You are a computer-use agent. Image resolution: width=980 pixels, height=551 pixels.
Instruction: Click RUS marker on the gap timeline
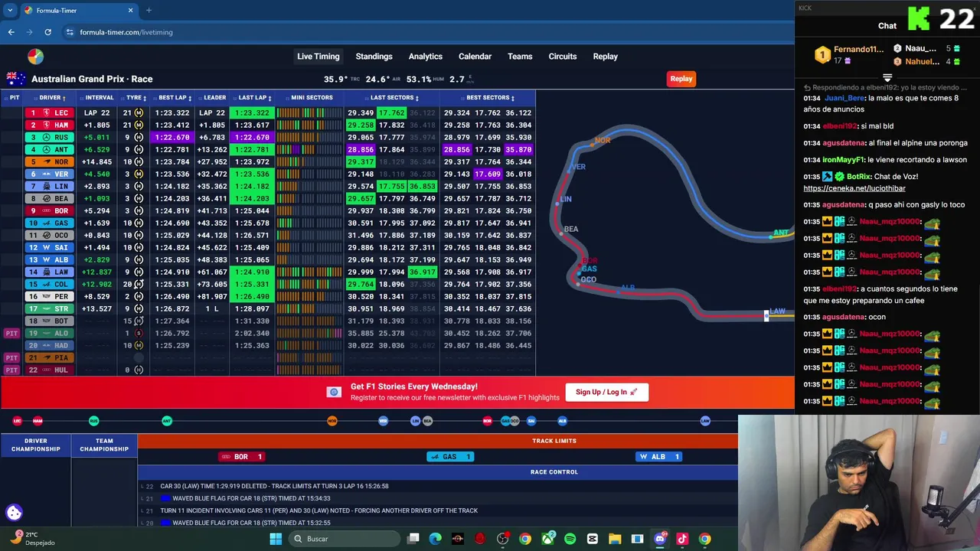coord(93,421)
